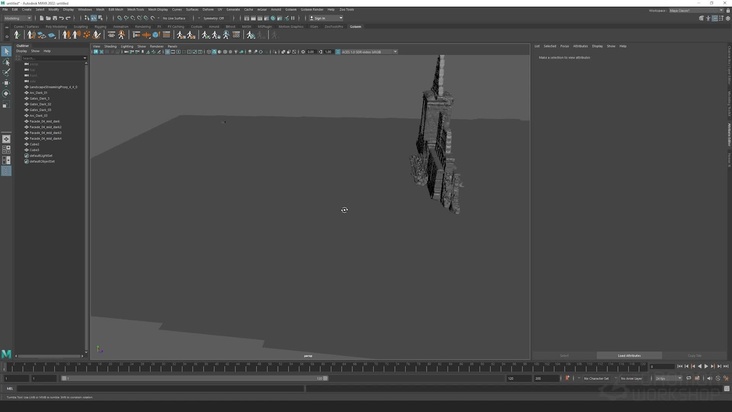The height and width of the screenshot is (412, 732).
Task: Select Gates_Dark_02 in Outliner
Action: [x=40, y=104]
